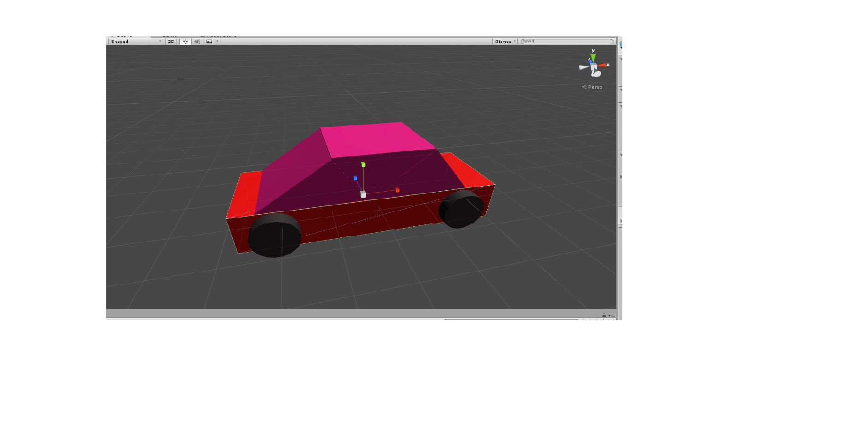Click the green Y move handle on the car

363,165
